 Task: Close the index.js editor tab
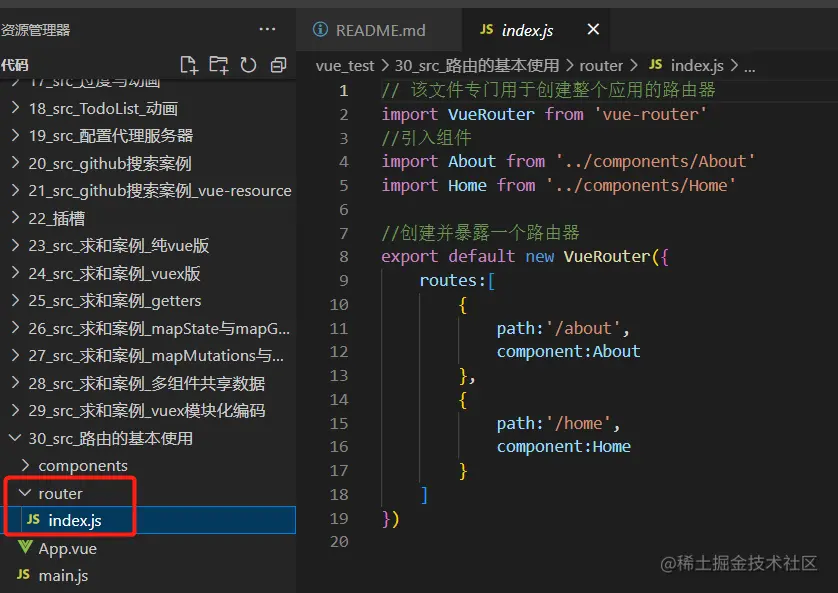[593, 29]
